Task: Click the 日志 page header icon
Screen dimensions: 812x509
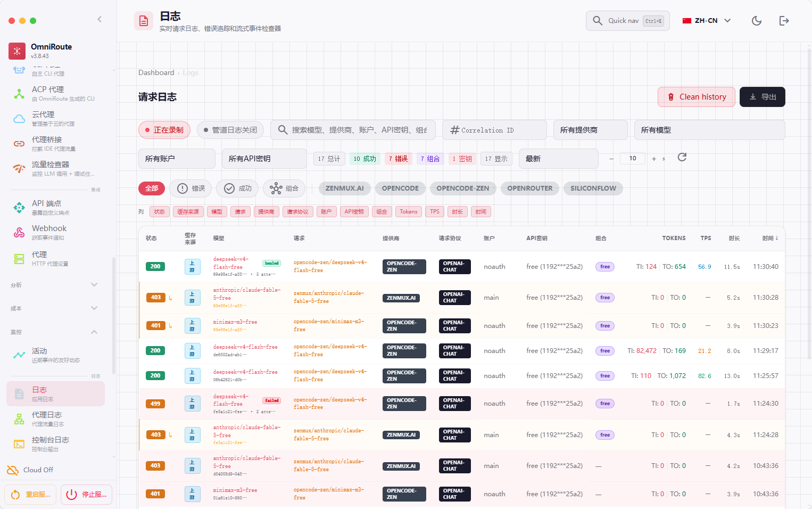Action: (144, 21)
